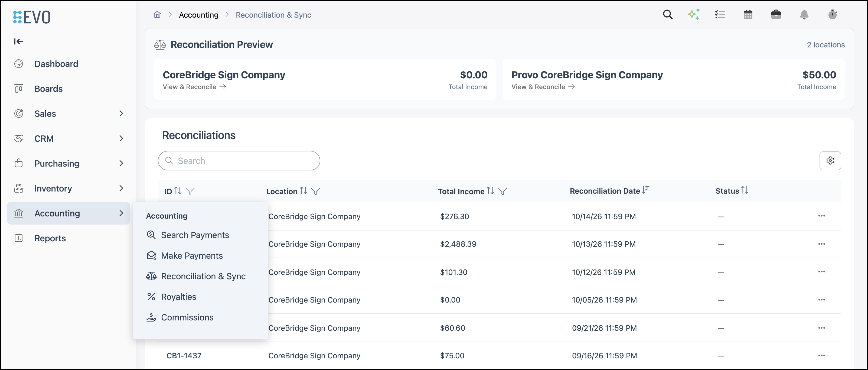868x370 pixels.
Task: Sort by ID column arrows
Action: [x=178, y=191]
